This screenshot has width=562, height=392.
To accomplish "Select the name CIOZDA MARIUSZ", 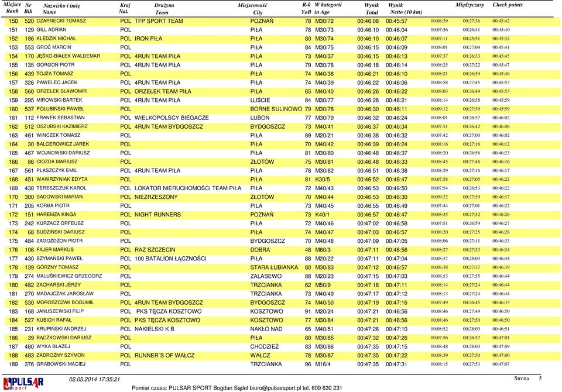I will 57,161.
